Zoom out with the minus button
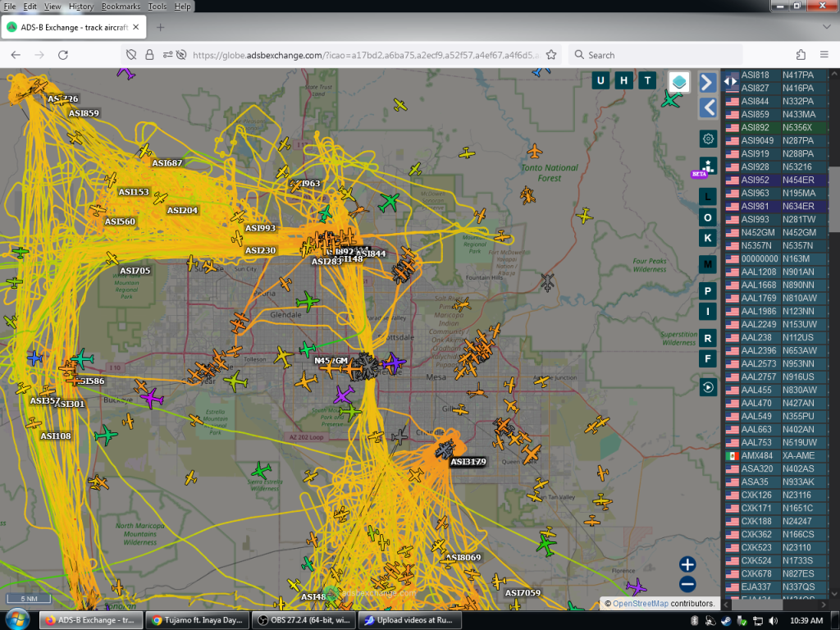 tap(687, 584)
